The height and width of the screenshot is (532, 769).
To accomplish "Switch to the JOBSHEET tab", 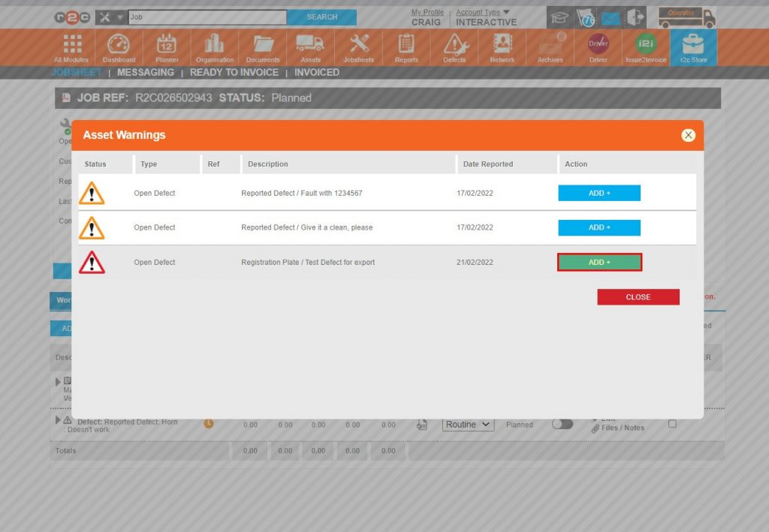I will [77, 73].
